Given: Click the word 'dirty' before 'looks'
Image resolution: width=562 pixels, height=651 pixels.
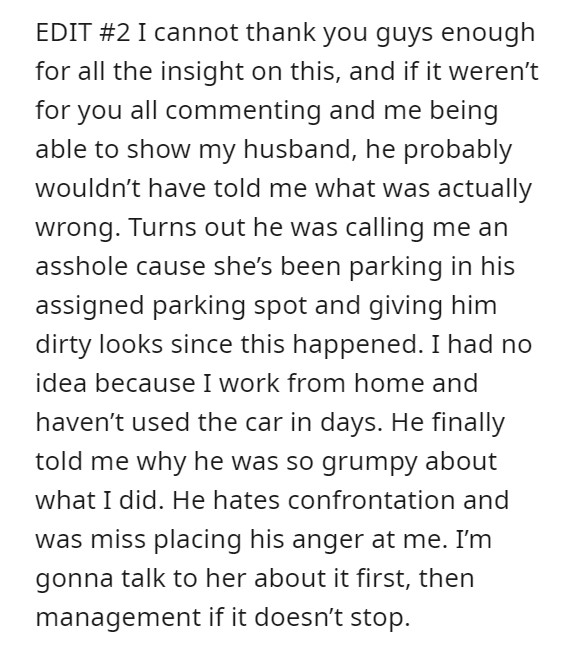Looking at the screenshot, I should pyautogui.click(x=64, y=345).
